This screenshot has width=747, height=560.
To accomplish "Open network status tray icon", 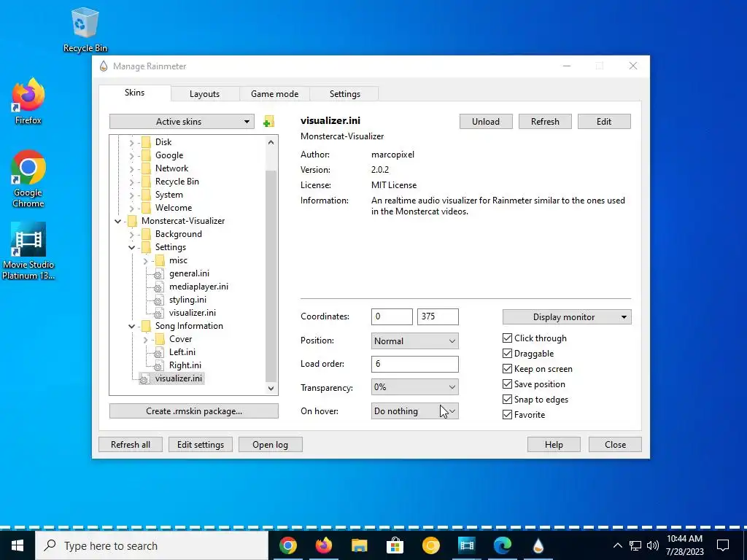I will point(635,545).
